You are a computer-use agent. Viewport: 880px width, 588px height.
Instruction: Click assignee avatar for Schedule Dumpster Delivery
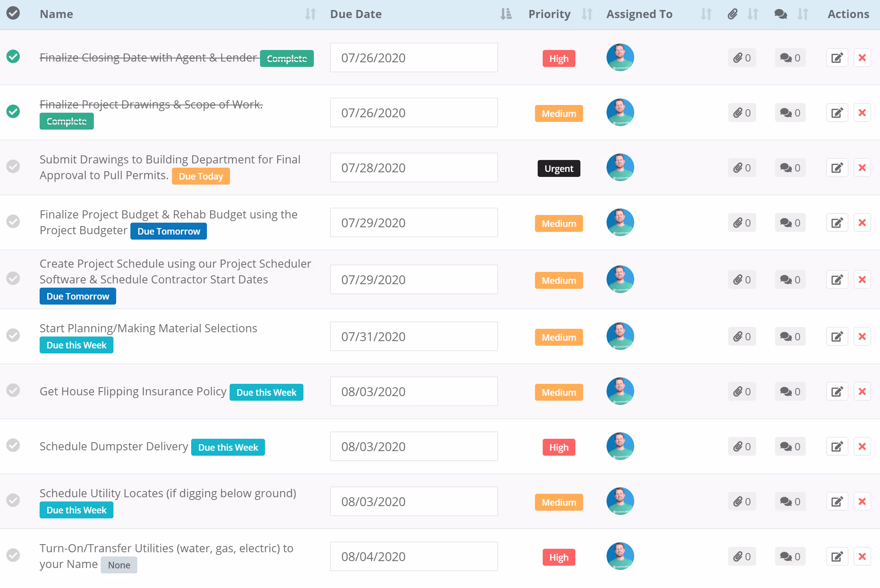click(620, 446)
